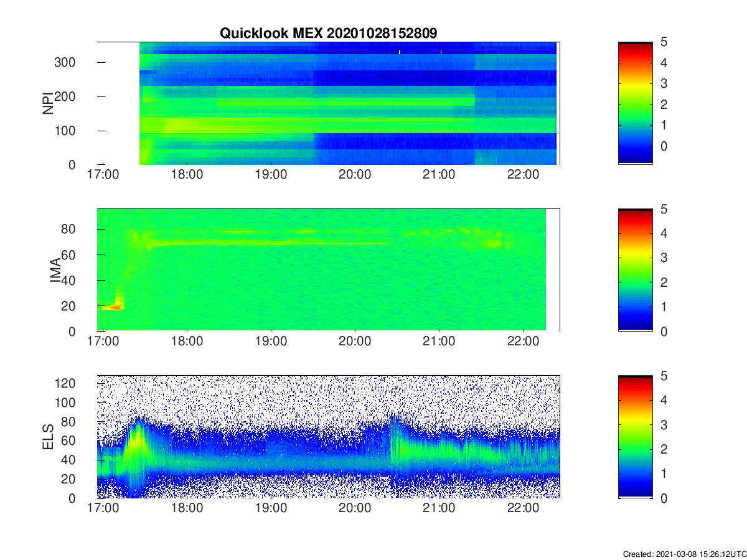
Task: Click the 2 label on ELS colorbar
Action: [x=664, y=449]
